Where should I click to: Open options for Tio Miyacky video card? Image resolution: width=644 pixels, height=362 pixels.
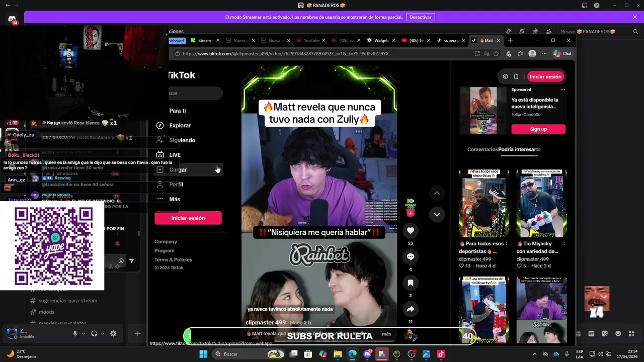(564, 243)
